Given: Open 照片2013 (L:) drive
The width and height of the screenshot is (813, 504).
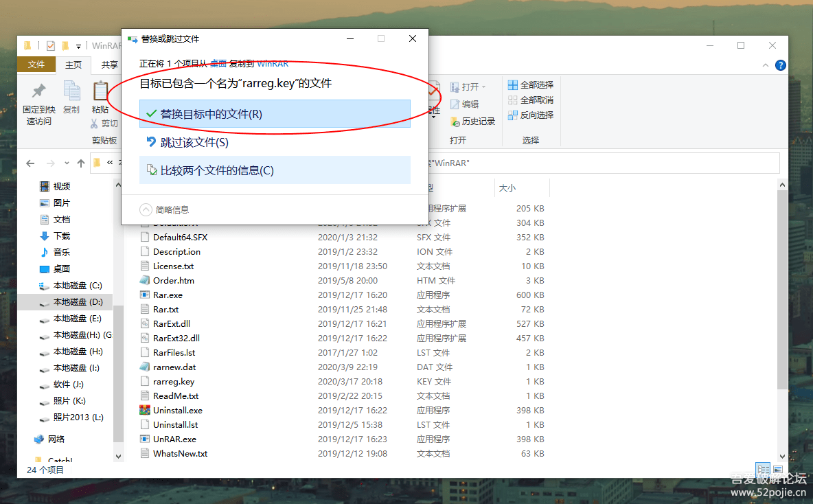Looking at the screenshot, I should 78,417.
